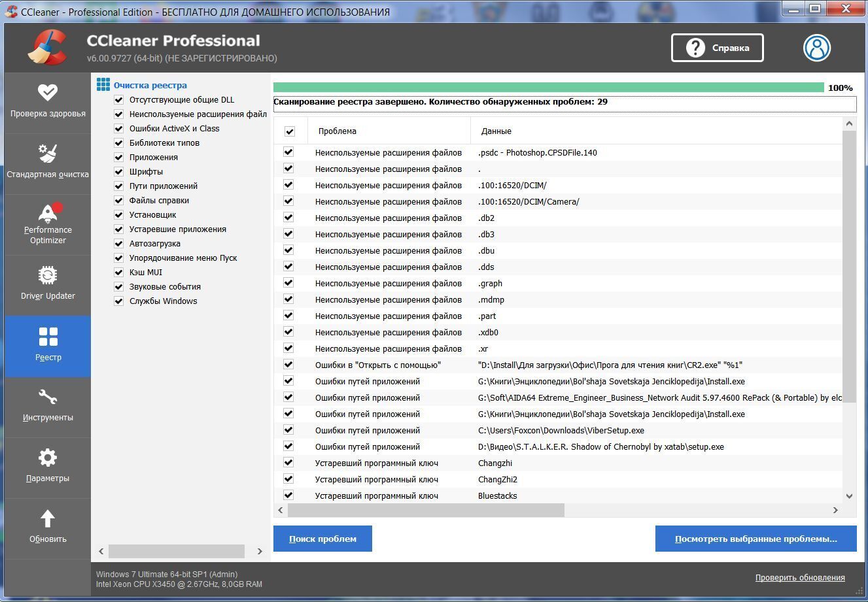This screenshot has height=602, width=868.
Task: Select the CR2.exe Открыть с помощью row
Action: (x=559, y=365)
